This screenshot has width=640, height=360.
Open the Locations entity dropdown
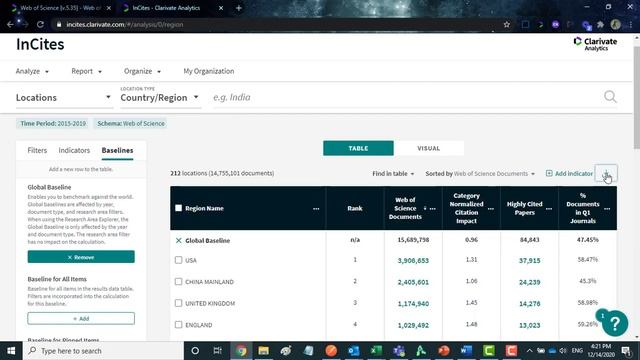pyautogui.click(x=63, y=98)
